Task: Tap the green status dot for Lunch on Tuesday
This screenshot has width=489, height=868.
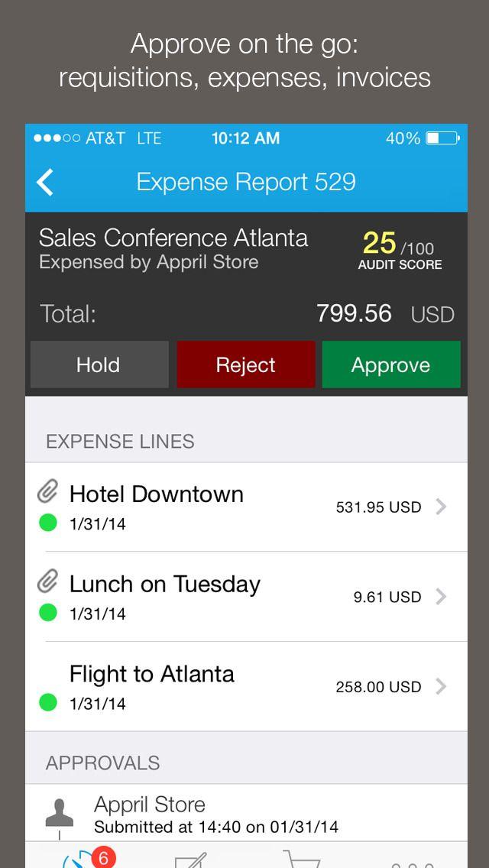Action: 48,613
